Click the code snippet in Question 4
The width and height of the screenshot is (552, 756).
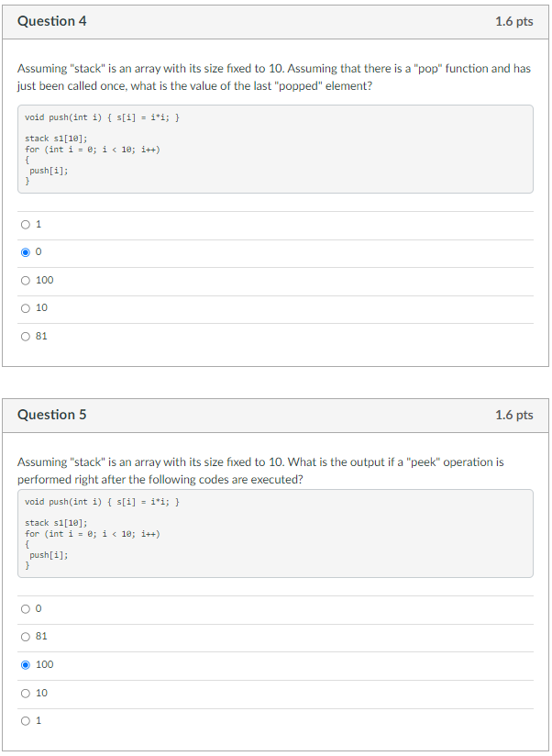275,150
